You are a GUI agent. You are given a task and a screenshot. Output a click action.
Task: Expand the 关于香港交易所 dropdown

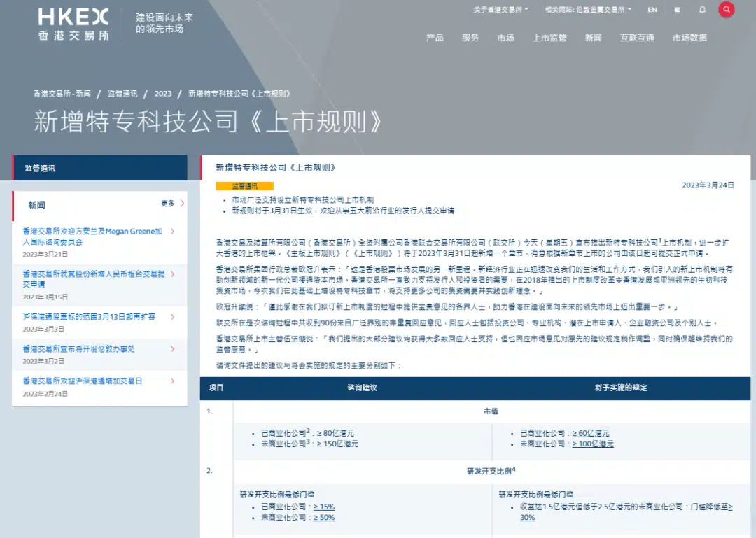[x=500, y=10]
